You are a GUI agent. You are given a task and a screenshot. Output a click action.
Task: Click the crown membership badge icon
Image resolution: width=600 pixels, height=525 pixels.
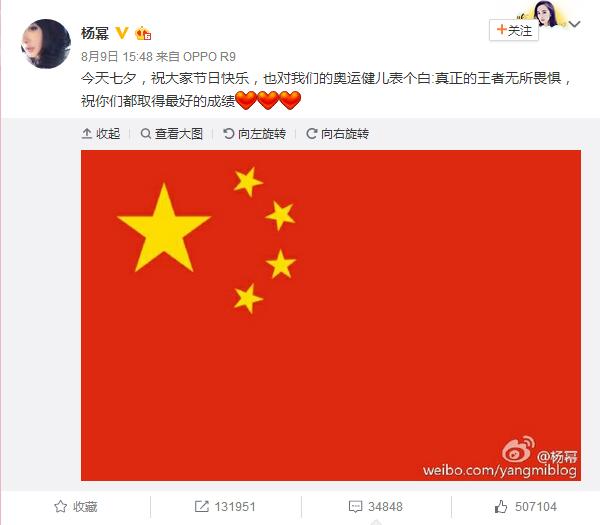(143, 33)
